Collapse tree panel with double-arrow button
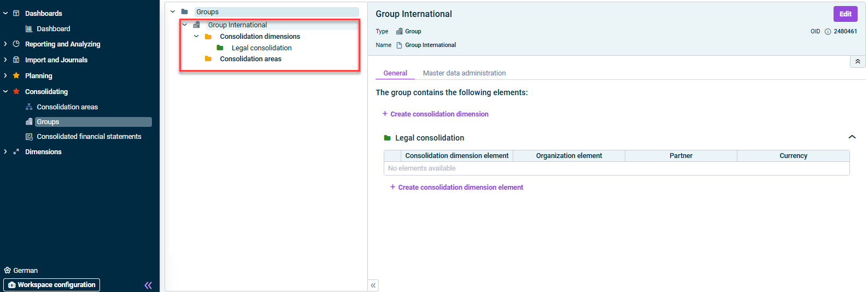This screenshot has width=868, height=292. click(373, 285)
